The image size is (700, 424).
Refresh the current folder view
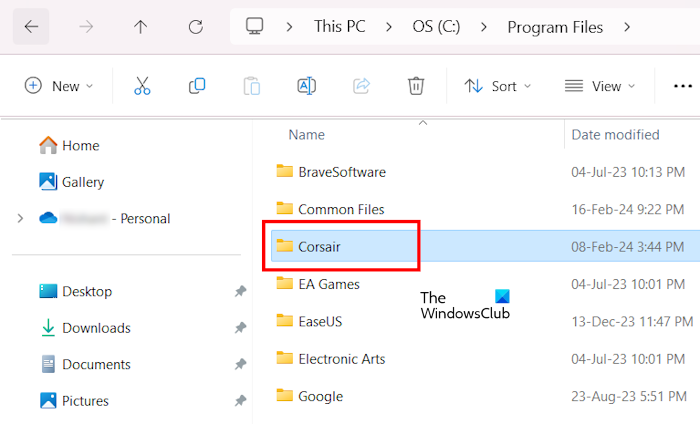[196, 27]
